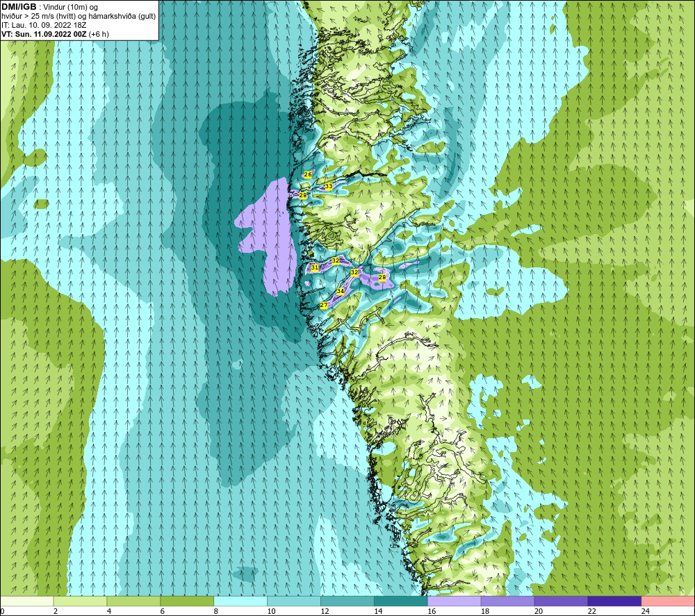This screenshot has height=616, width=695.
Task: Click the scale label '24'
Action: (646, 611)
